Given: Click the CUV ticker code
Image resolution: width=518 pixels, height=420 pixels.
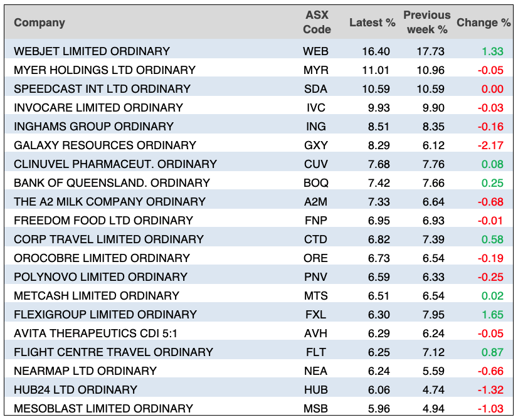Looking at the screenshot, I should [315, 164].
